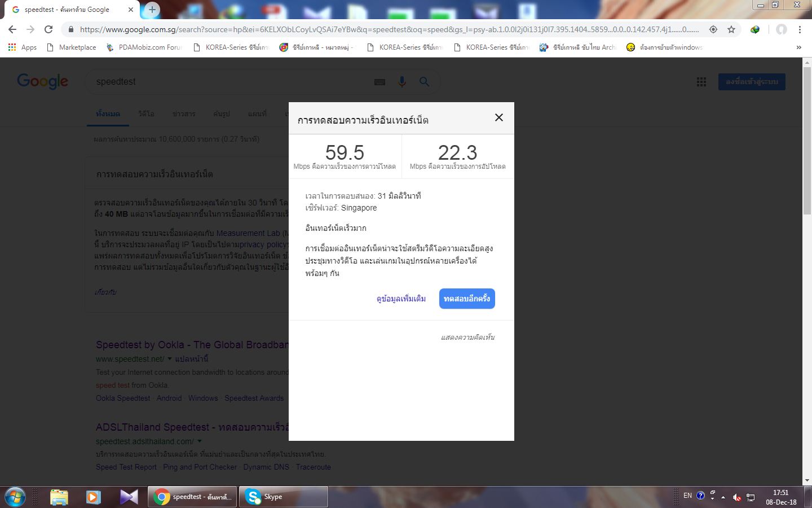Click the 'privacy policy' link
Viewport: 812px width, 508px height.
coord(263,244)
